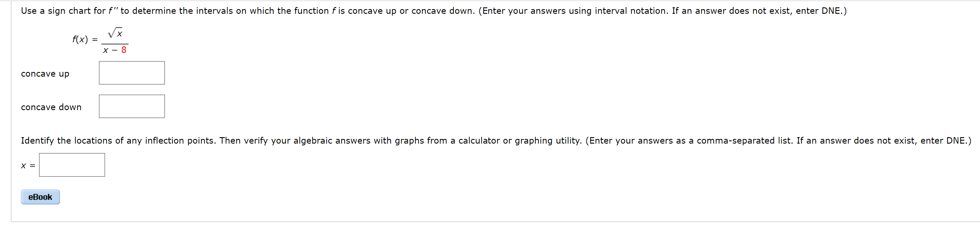This screenshot has width=980, height=237.
Task: Click the concave down label
Action: [x=50, y=107]
